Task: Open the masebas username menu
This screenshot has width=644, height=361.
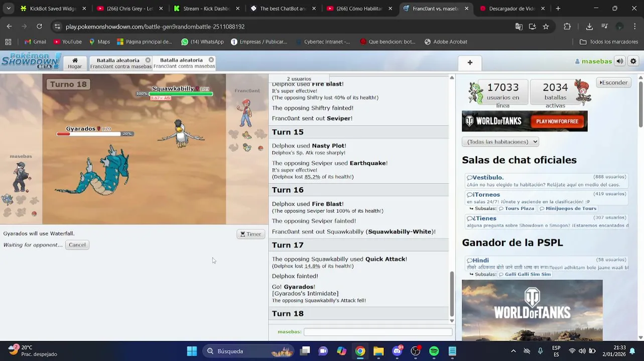Action: pos(593,61)
